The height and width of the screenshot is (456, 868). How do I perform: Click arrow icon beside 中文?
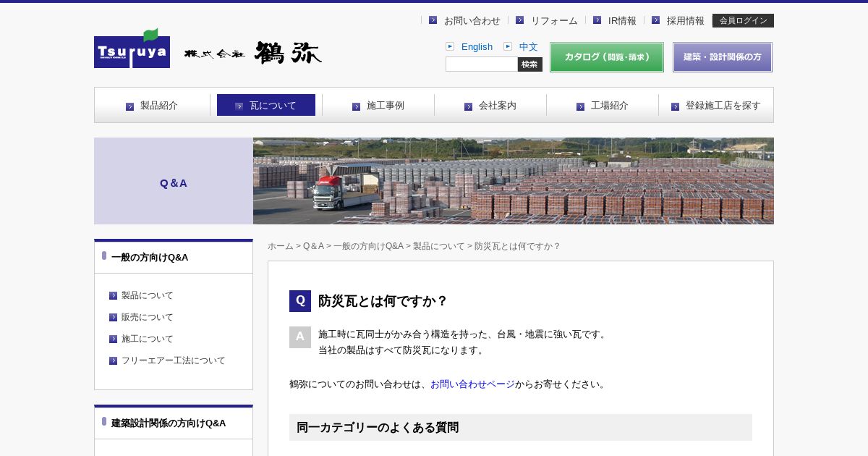pyautogui.click(x=508, y=46)
